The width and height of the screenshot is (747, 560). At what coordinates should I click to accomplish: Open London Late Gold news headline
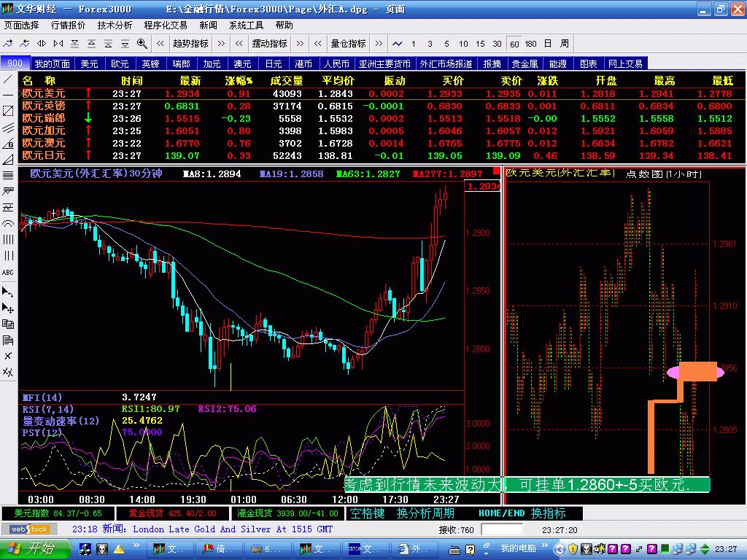(x=233, y=529)
